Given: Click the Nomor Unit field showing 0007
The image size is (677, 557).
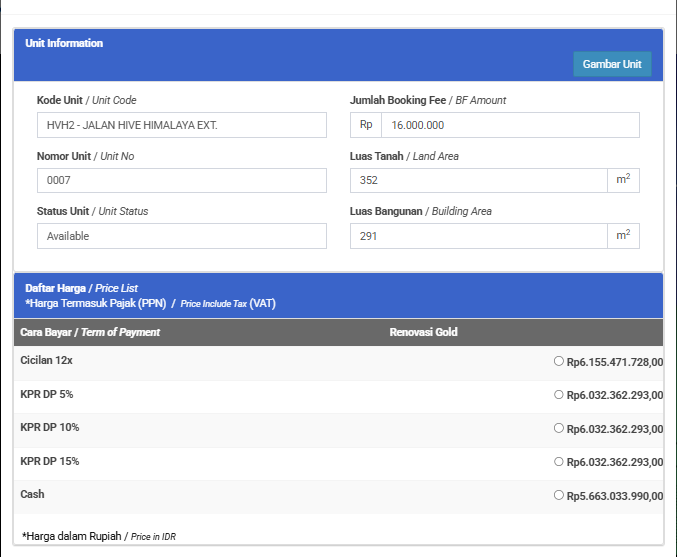Looking at the screenshot, I should click(x=181, y=180).
